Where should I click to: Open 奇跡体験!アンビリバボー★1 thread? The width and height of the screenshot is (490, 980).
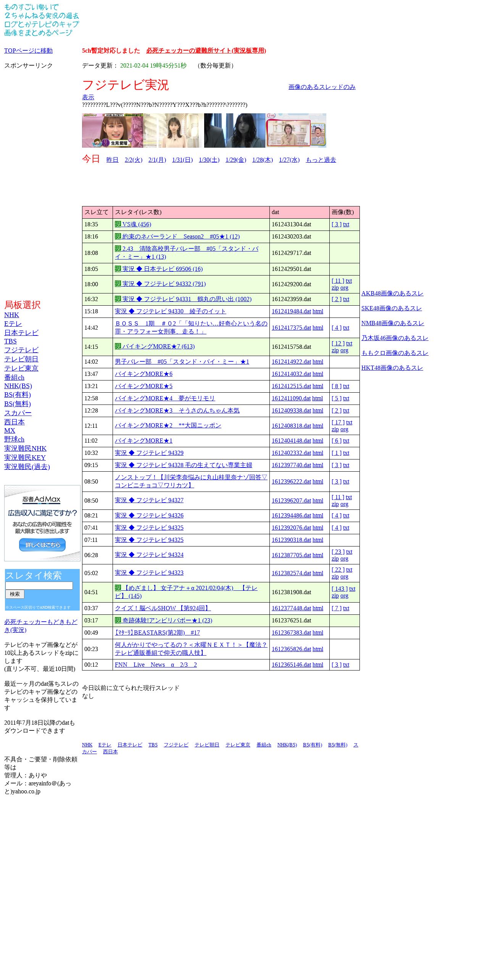pos(164,621)
